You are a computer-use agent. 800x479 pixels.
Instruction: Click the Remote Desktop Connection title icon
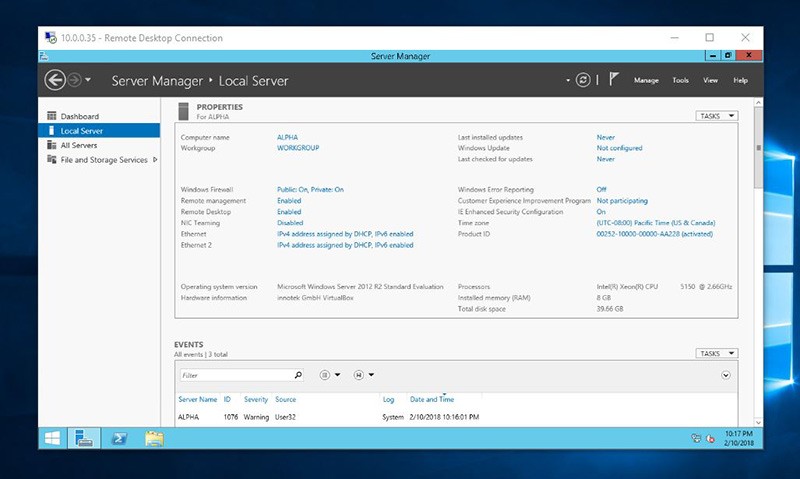click(x=51, y=38)
